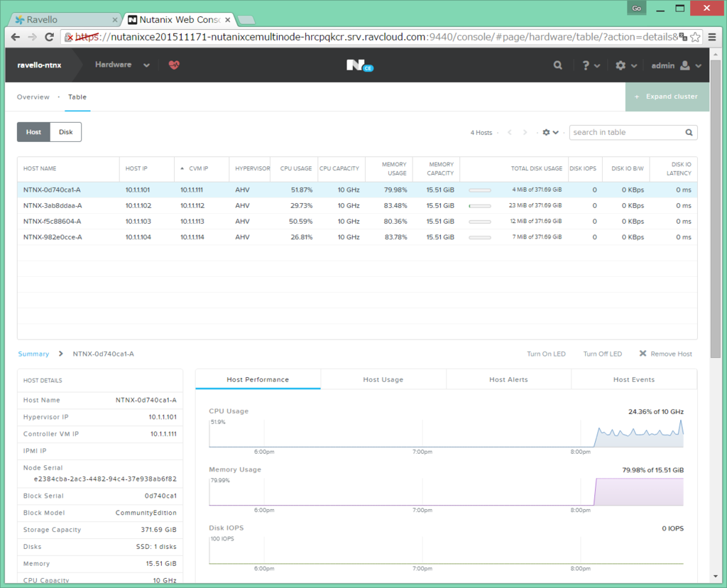Select the Disk toggle button
The width and height of the screenshot is (727, 588).
click(66, 132)
